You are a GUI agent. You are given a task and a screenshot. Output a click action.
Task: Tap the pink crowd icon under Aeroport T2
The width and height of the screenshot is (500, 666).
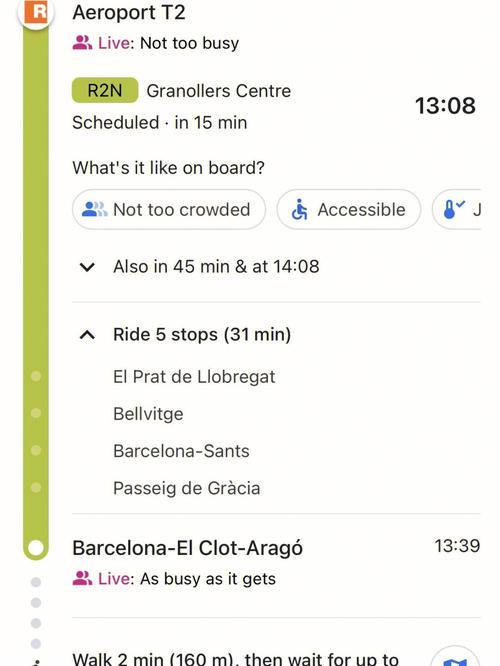pos(82,43)
